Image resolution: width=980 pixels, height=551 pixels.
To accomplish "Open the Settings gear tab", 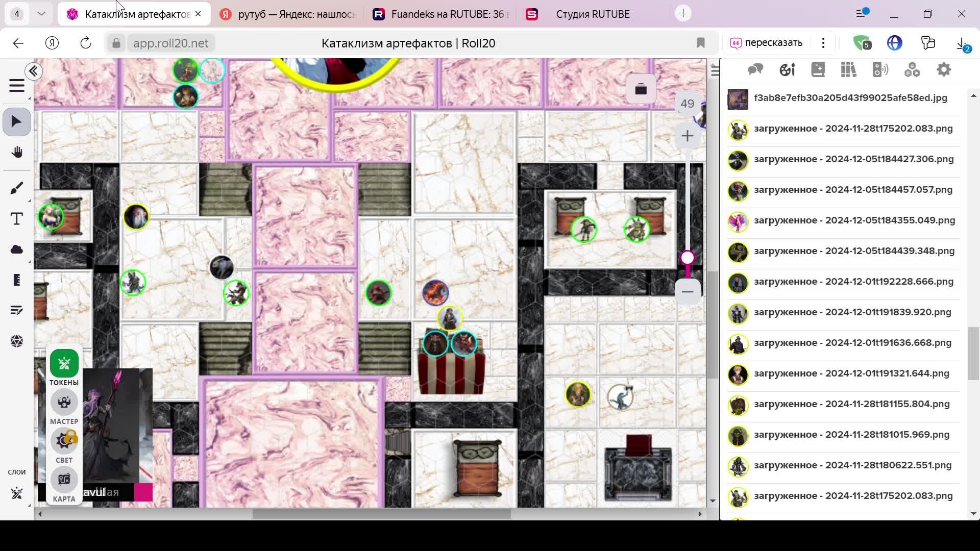I will pos(944,70).
